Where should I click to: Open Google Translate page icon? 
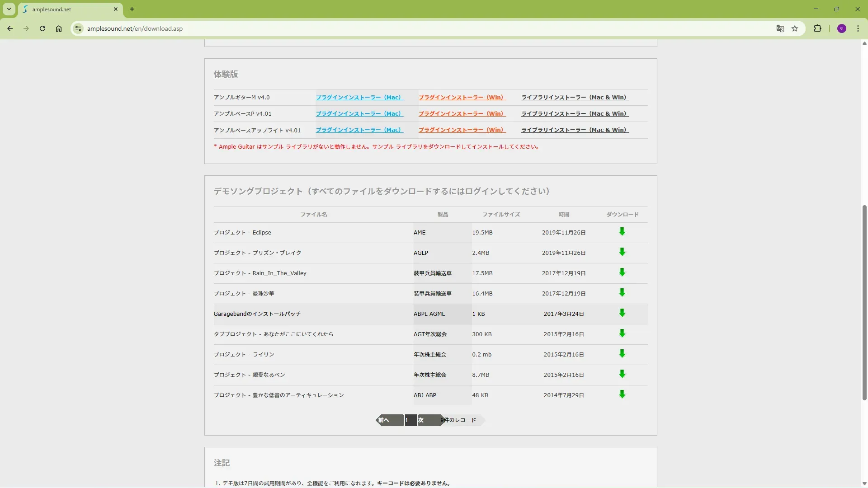point(780,28)
